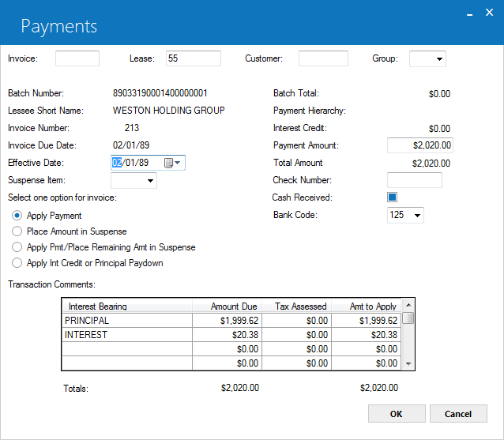Click the Interest Credit value $0.00
This screenshot has width=504, height=440.
tap(439, 129)
